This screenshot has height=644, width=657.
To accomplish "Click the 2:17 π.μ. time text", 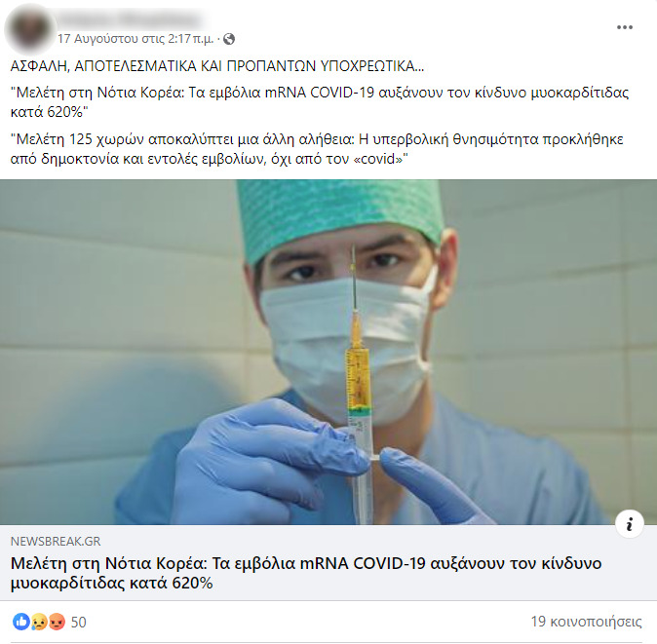I will click(191, 39).
